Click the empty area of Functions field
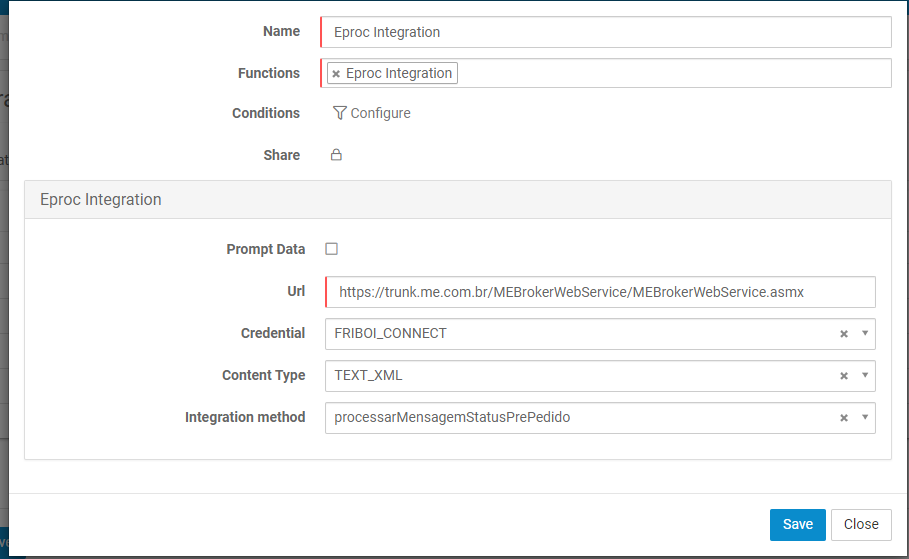The image size is (909, 559). 670,74
